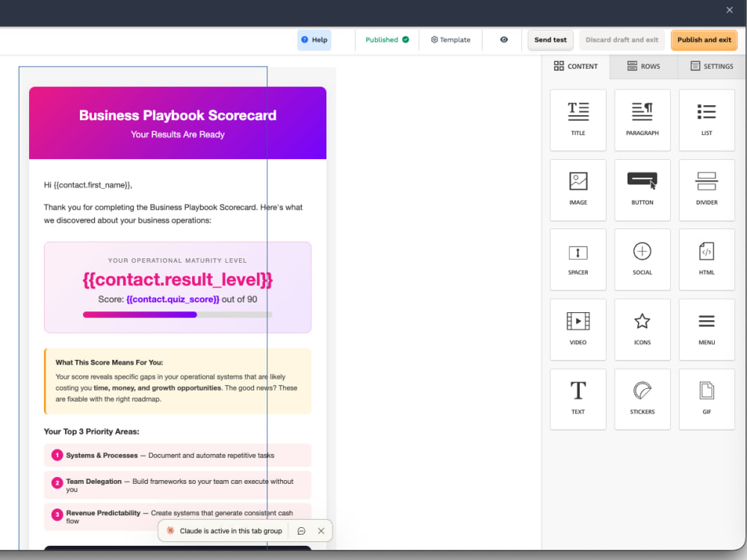Insert an Image content block
The width and height of the screenshot is (747, 560).
(578, 190)
